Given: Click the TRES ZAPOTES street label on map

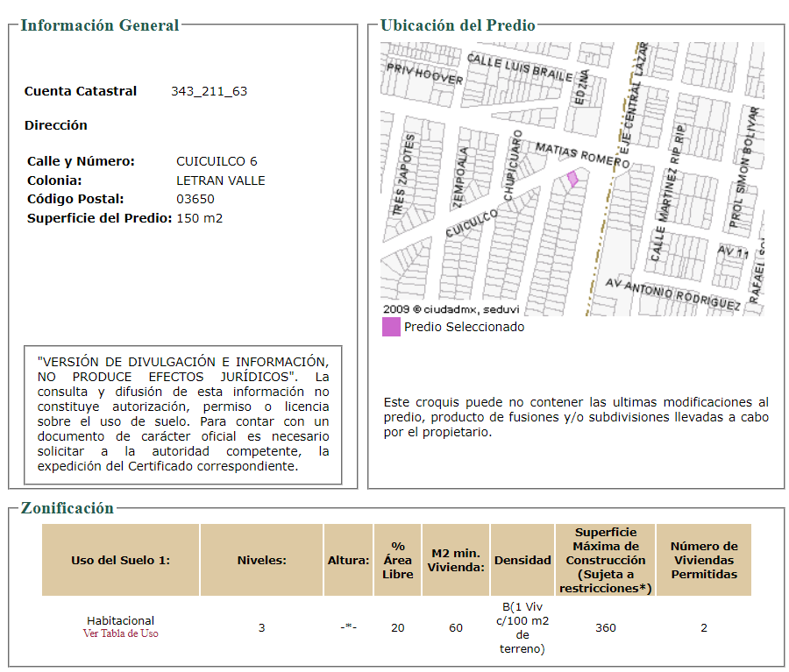Looking at the screenshot, I should 404,175.
